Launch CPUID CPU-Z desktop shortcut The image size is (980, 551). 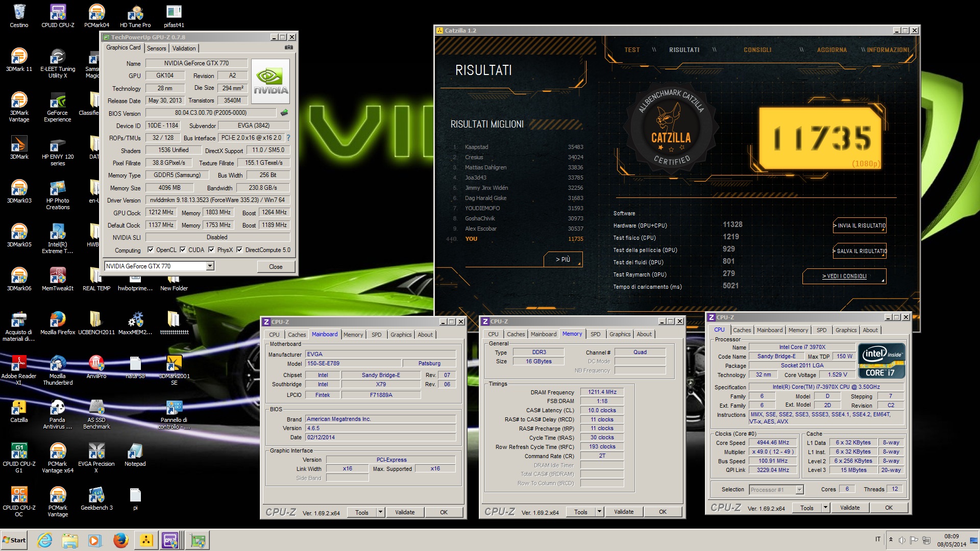click(58, 15)
